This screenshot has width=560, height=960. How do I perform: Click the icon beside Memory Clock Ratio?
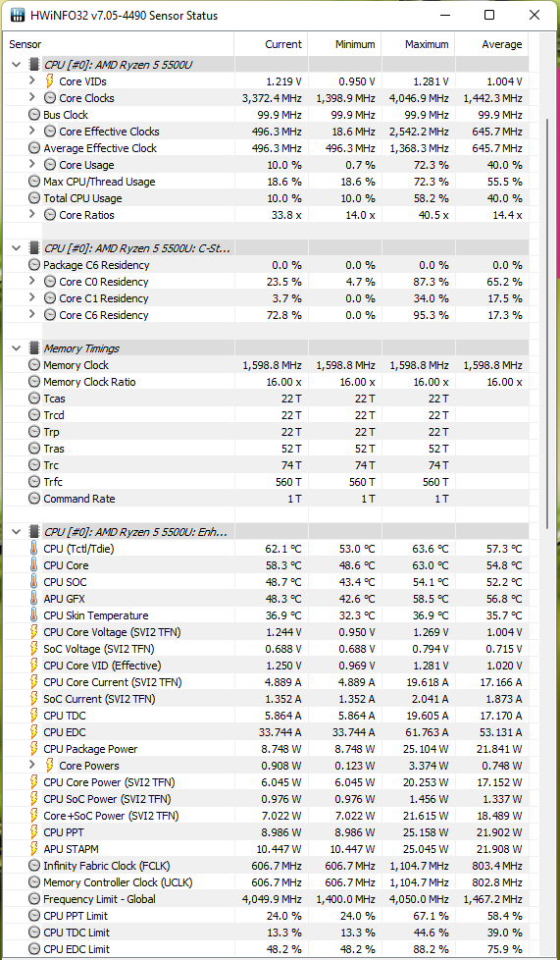34,382
